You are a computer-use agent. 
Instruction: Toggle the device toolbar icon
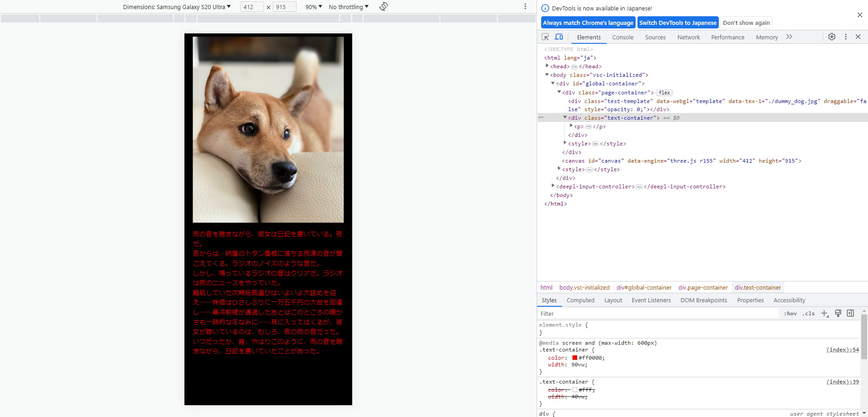(x=559, y=37)
